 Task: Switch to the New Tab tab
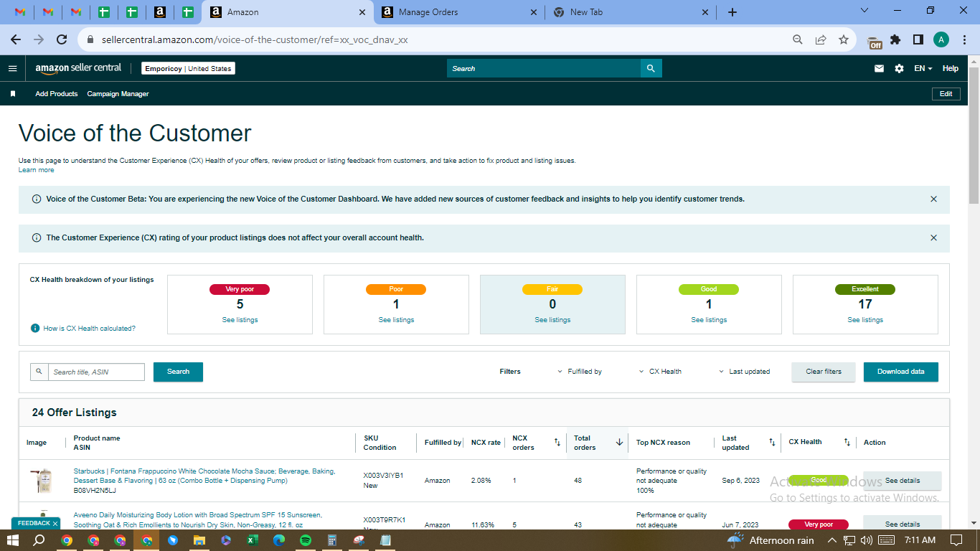pos(631,12)
